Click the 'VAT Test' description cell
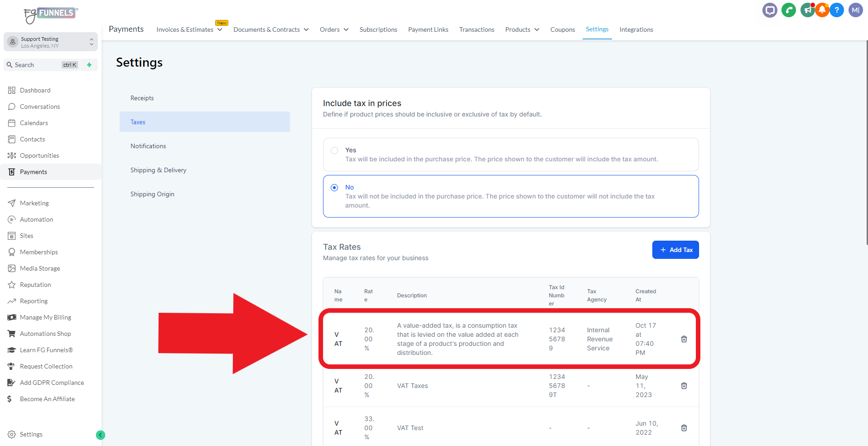Screen dimensions: 868x446 click(x=410, y=428)
